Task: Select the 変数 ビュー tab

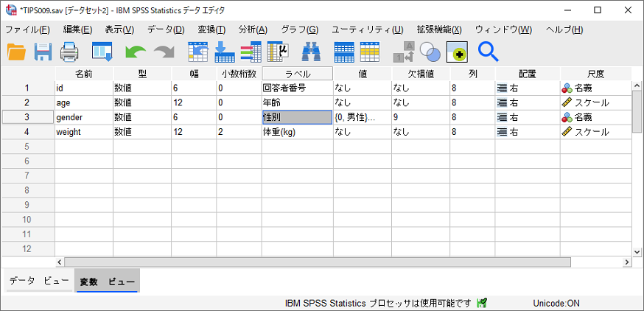Action: (x=106, y=282)
